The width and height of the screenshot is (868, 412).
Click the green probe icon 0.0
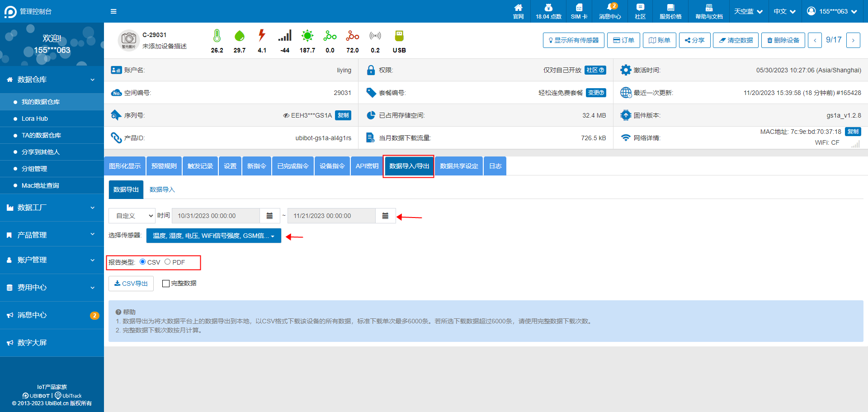click(x=330, y=35)
